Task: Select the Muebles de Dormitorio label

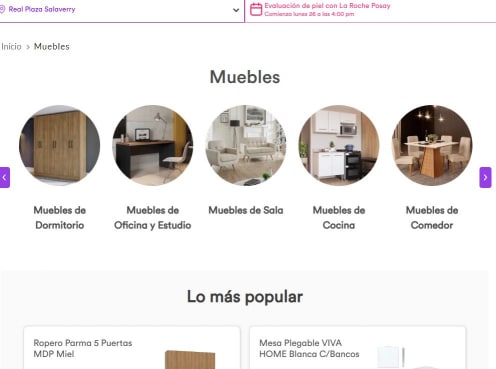Action: pos(60,218)
